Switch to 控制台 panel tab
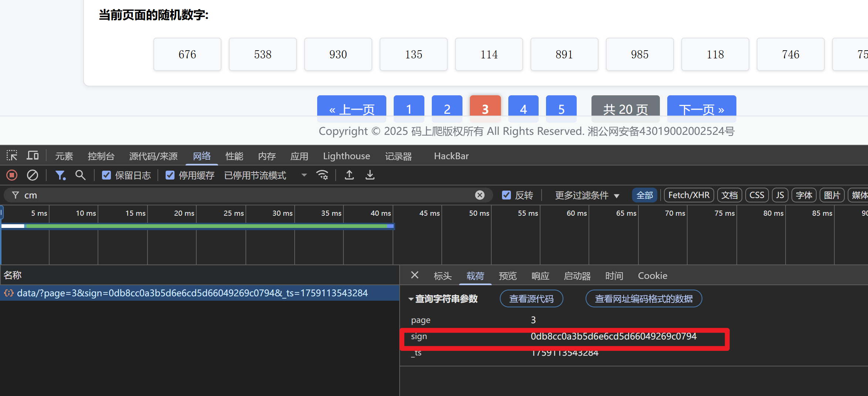 pos(101,156)
